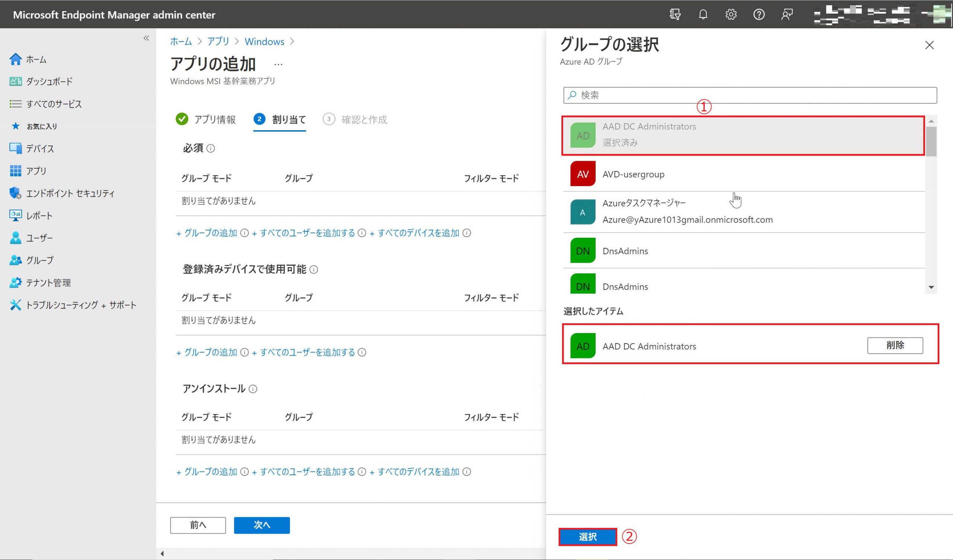Open the directory and subscription filter icon
This screenshot has width=953, height=560.
tap(675, 15)
